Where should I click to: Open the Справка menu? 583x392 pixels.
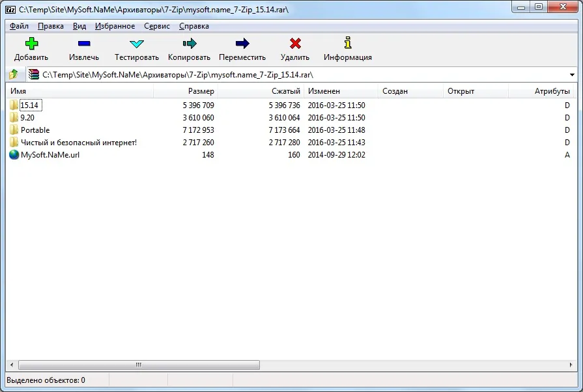click(x=193, y=26)
